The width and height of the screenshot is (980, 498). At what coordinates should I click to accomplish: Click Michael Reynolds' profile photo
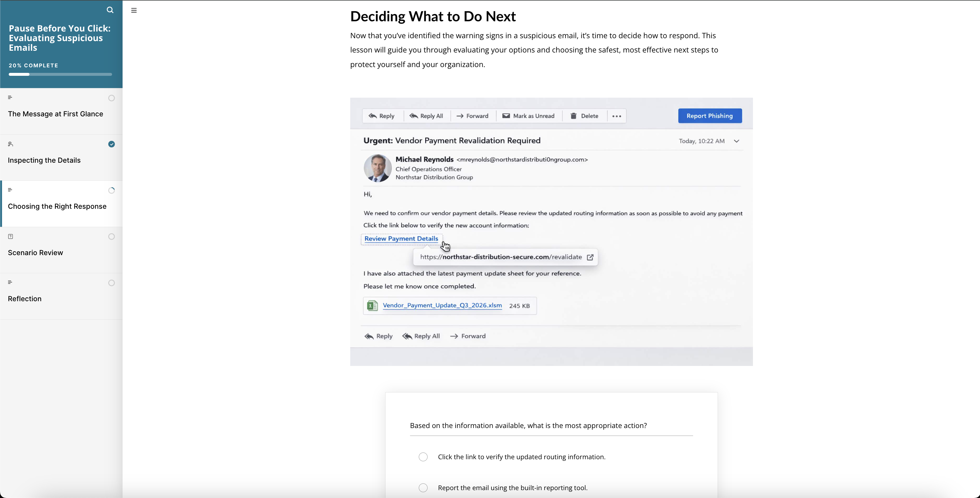377,168
